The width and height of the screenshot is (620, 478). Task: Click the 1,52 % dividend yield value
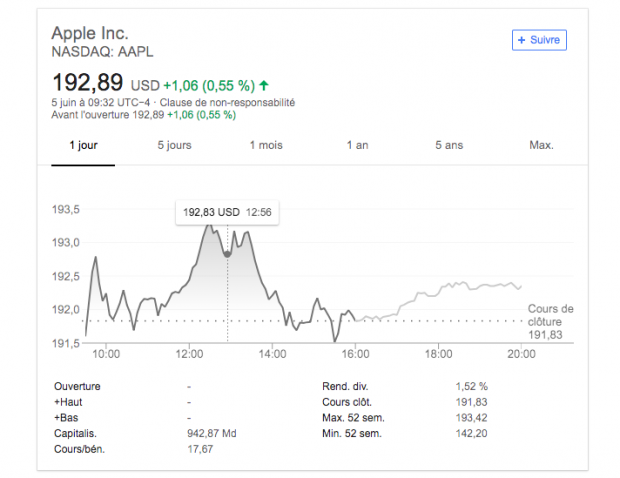pos(471,386)
